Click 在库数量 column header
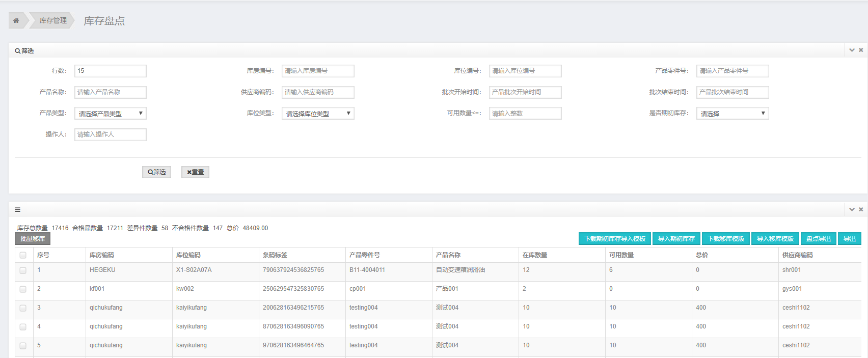Viewport: 868px width, 358px height. [x=534, y=255]
